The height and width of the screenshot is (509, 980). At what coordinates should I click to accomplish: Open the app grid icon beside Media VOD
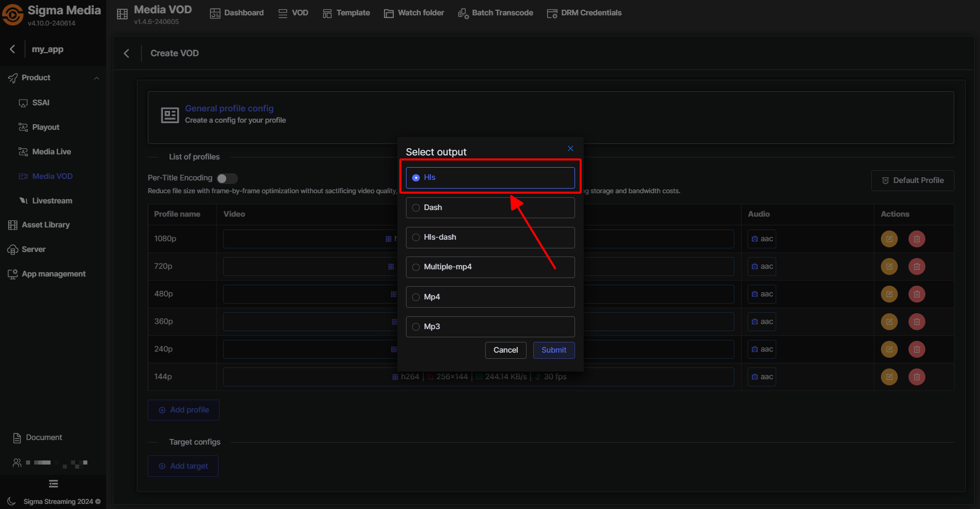(122, 14)
